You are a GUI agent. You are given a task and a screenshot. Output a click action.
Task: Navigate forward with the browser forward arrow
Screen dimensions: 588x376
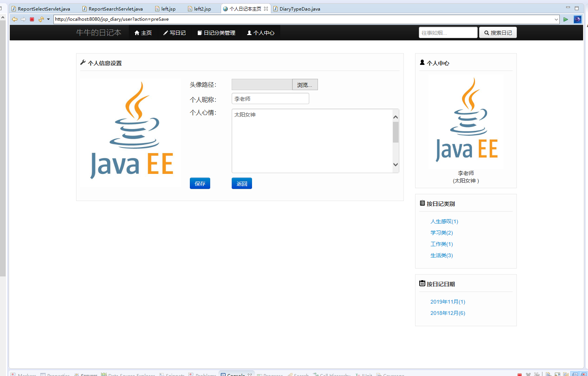(23, 19)
